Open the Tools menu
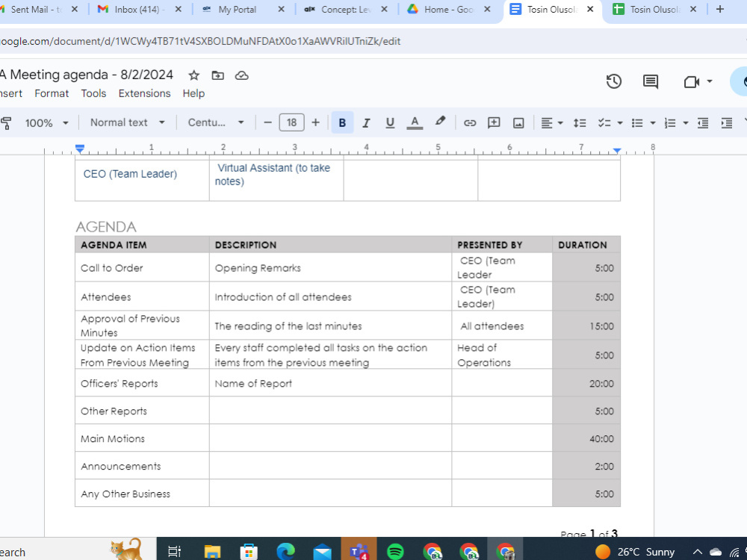The height and width of the screenshot is (560, 747). point(93,93)
